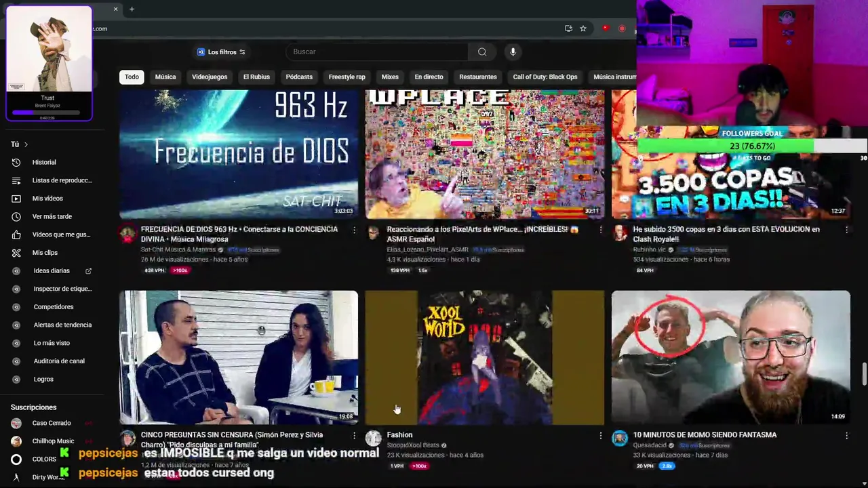Open the Historial sidebar entry
Image resolution: width=868 pixels, height=488 pixels.
(44, 162)
